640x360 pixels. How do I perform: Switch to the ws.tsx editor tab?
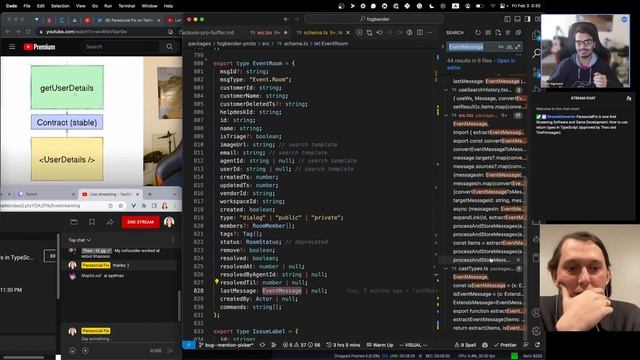tap(268, 32)
